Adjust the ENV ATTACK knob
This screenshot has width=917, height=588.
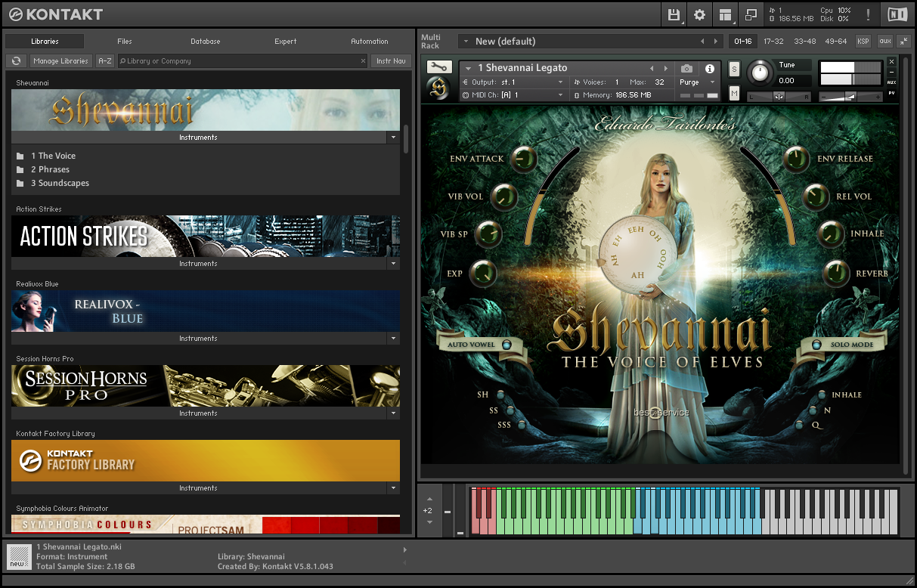[523, 159]
